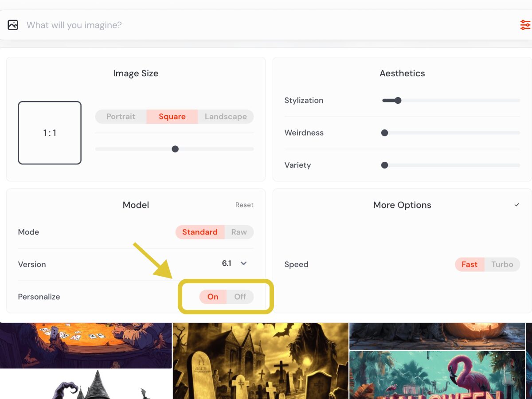This screenshot has width=532, height=399.
Task: Click the Variety slider track
Action: [452, 165]
